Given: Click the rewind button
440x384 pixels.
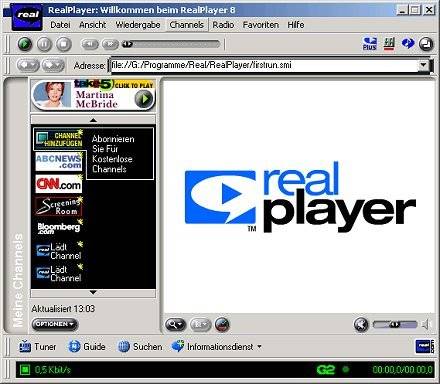Looking at the screenshot, I should pyautogui.click(x=90, y=44).
